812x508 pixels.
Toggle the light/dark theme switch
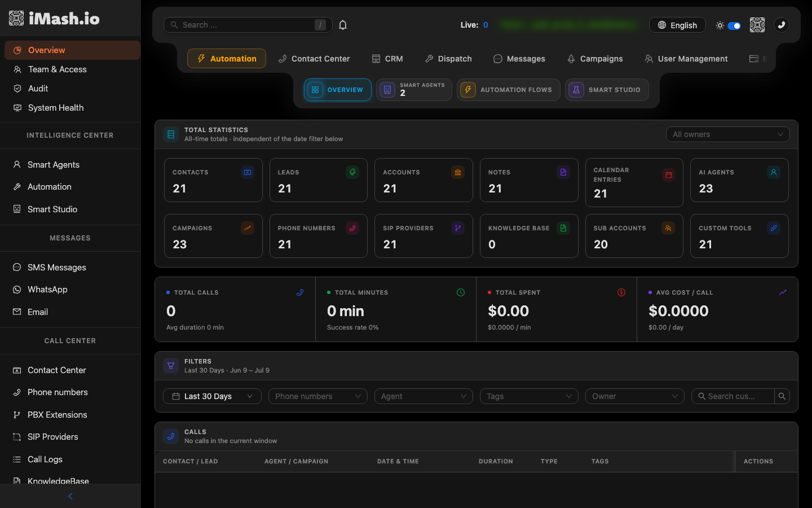point(734,25)
